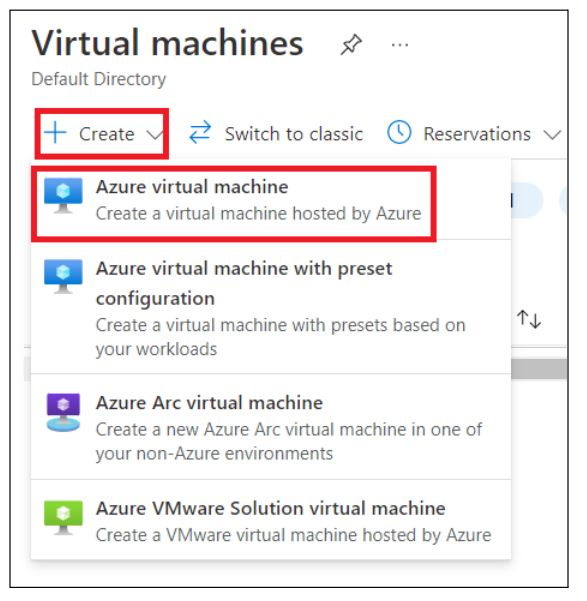Open the three-dot more options menu
The image size is (587, 601).
click(x=400, y=45)
